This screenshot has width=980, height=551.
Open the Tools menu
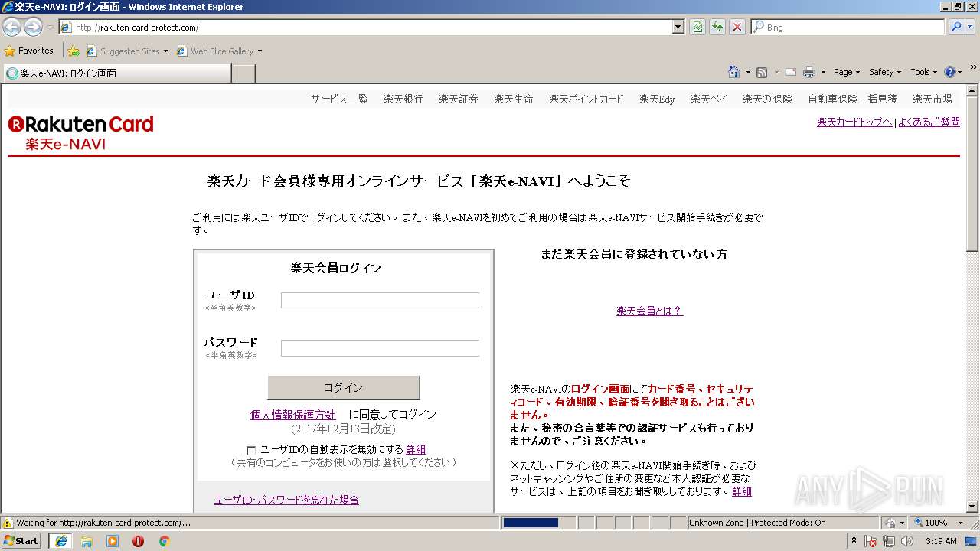[x=923, y=72]
